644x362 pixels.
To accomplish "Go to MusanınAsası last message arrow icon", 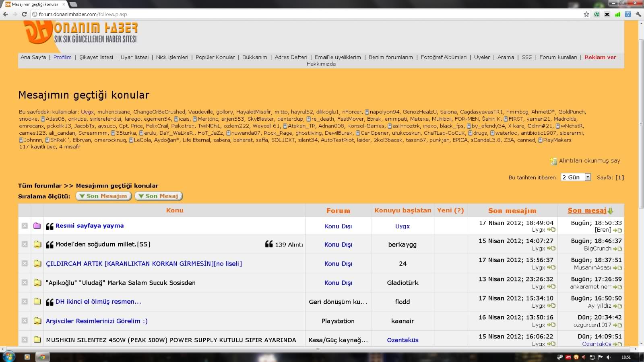I will point(617,268).
